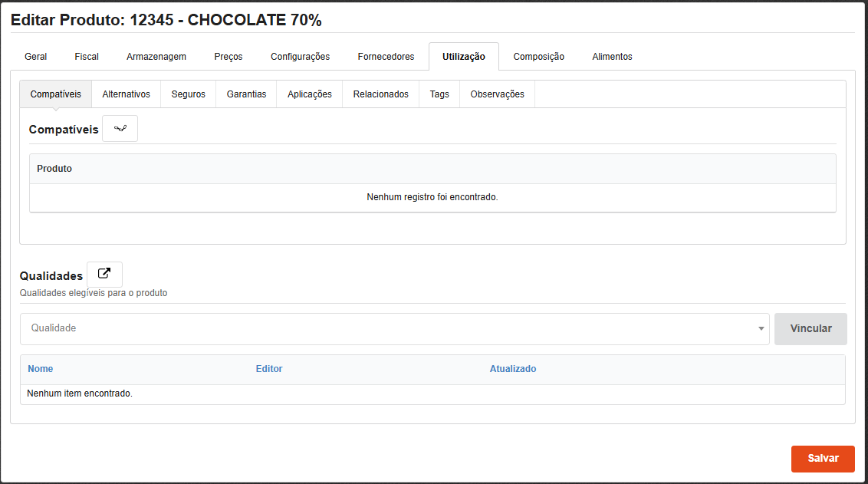Select the Aplicações sub-tab
Viewport: 868px width, 484px height.
(309, 94)
